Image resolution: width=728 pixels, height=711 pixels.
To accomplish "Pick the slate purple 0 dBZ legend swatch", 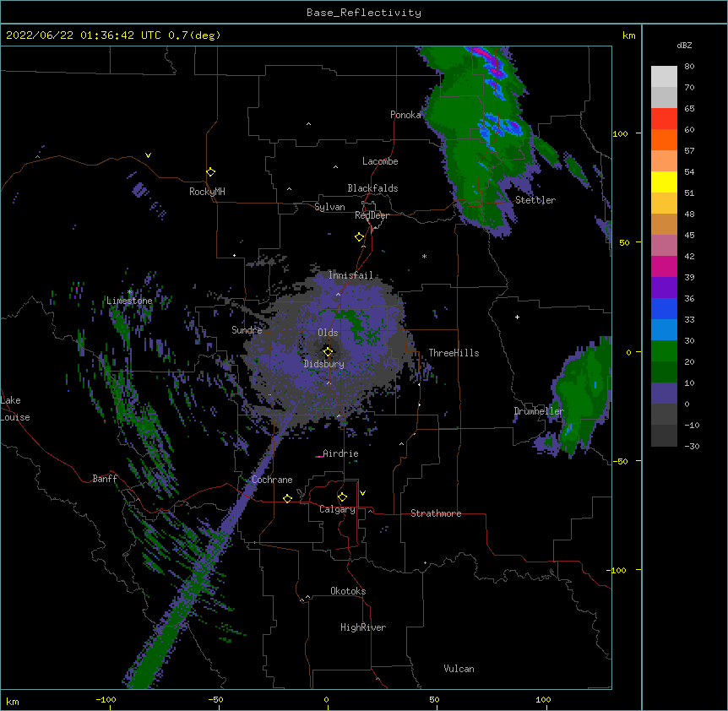I will [664, 393].
